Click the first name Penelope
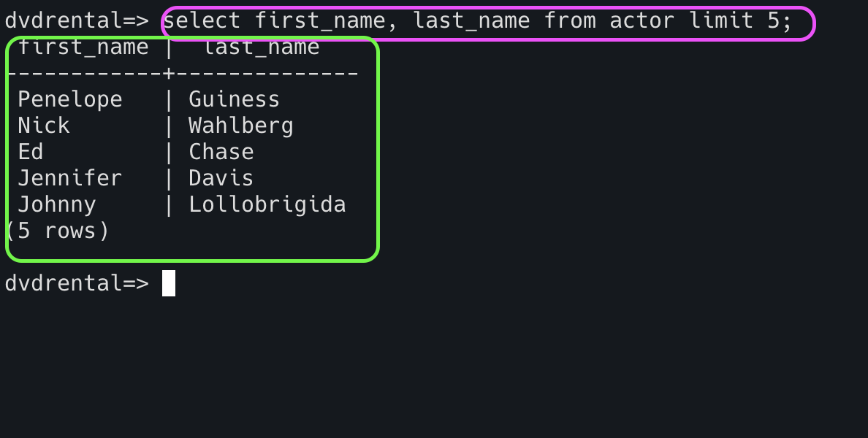The image size is (868, 438). (x=70, y=100)
